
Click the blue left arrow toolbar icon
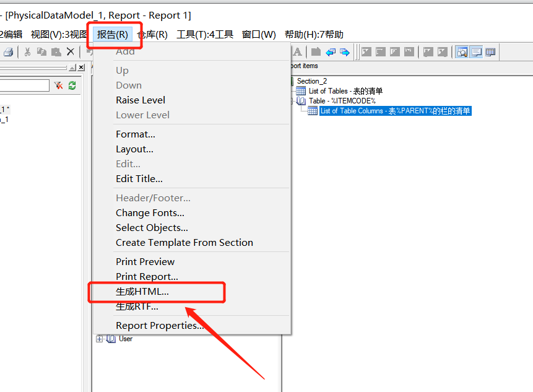tap(331, 52)
